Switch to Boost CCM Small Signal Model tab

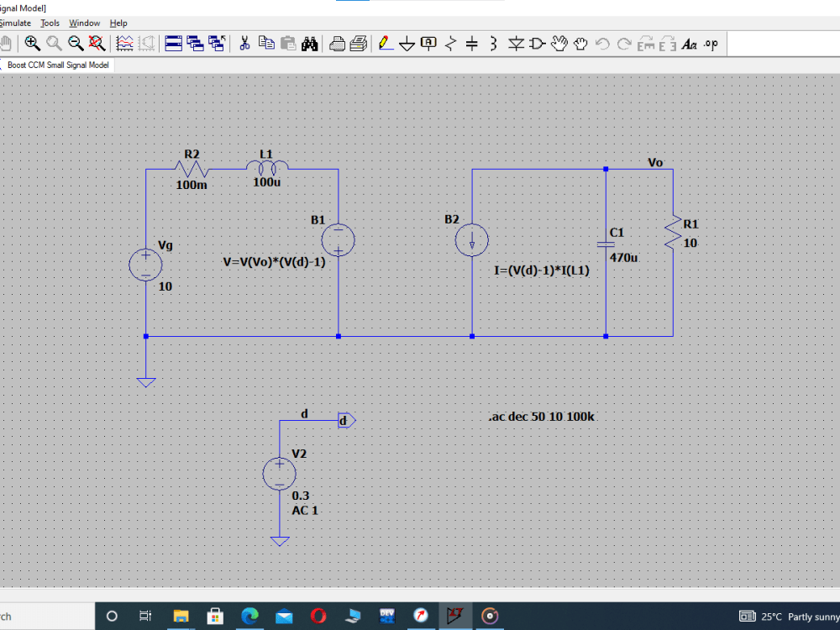(57, 65)
